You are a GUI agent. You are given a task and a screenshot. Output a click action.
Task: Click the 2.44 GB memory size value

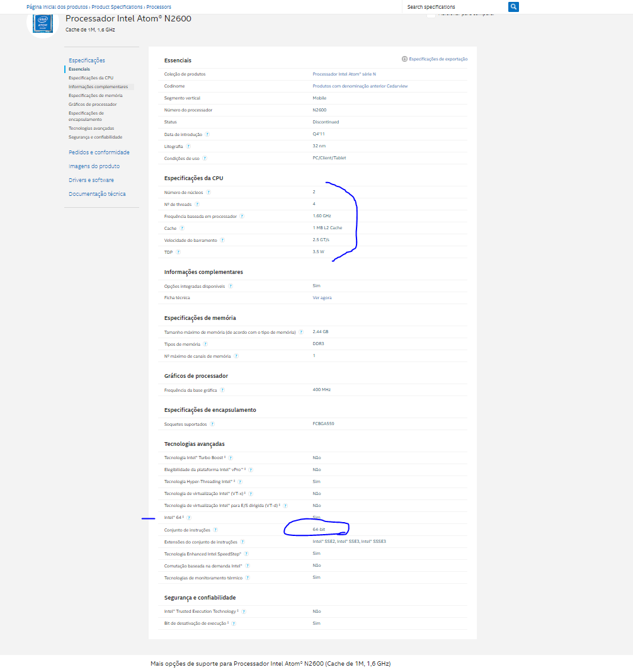coord(320,332)
